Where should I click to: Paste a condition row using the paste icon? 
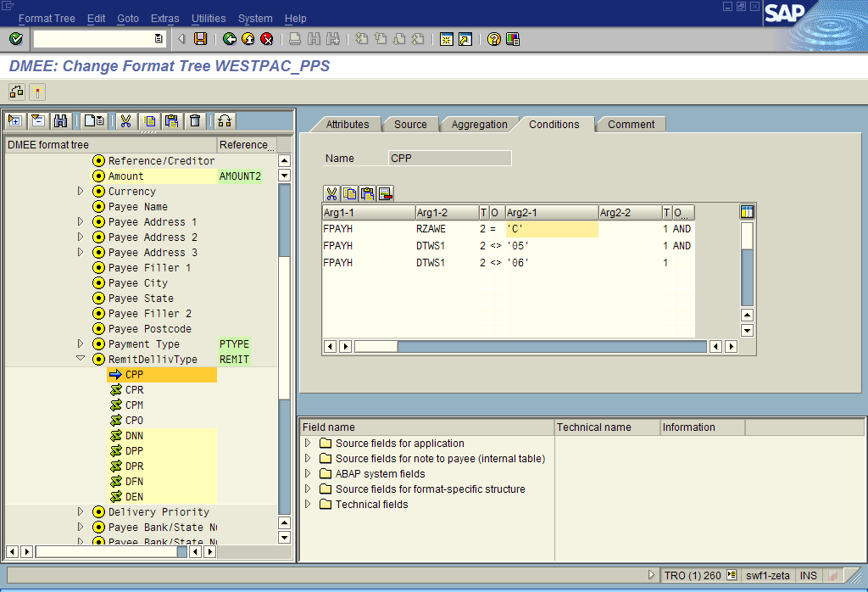coord(368,193)
